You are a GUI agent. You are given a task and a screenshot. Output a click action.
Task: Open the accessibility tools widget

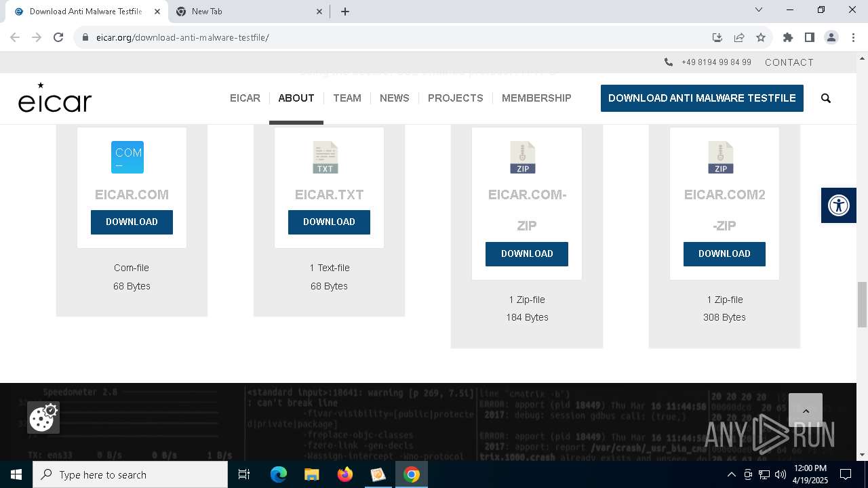coord(839,205)
